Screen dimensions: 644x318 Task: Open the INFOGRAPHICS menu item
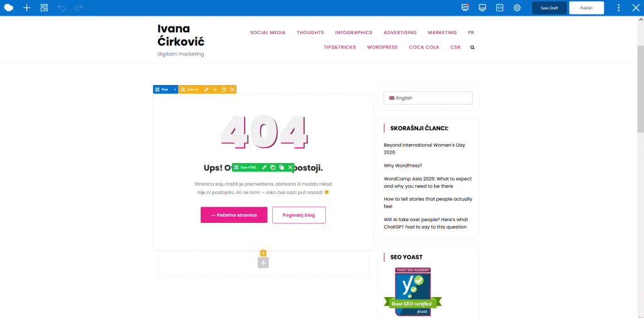[x=353, y=33]
